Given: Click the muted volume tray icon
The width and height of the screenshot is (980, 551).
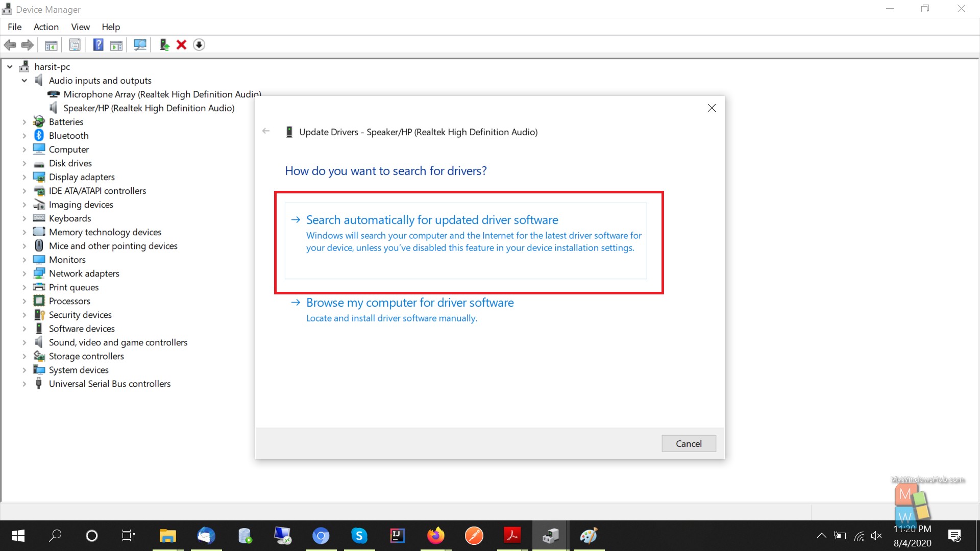Looking at the screenshot, I should click(876, 536).
